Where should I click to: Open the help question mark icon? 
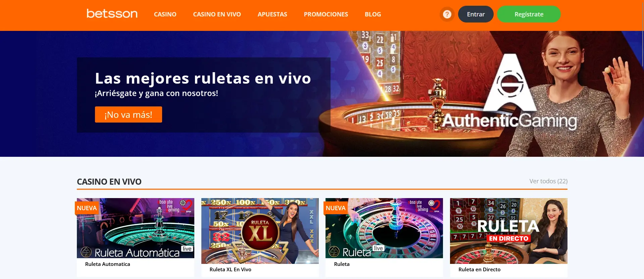447,14
